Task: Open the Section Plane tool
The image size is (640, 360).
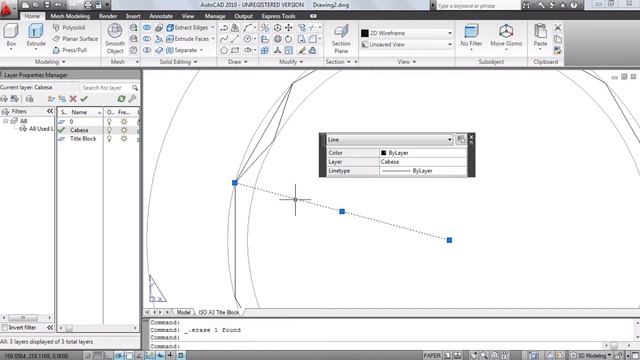Action: 341,39
